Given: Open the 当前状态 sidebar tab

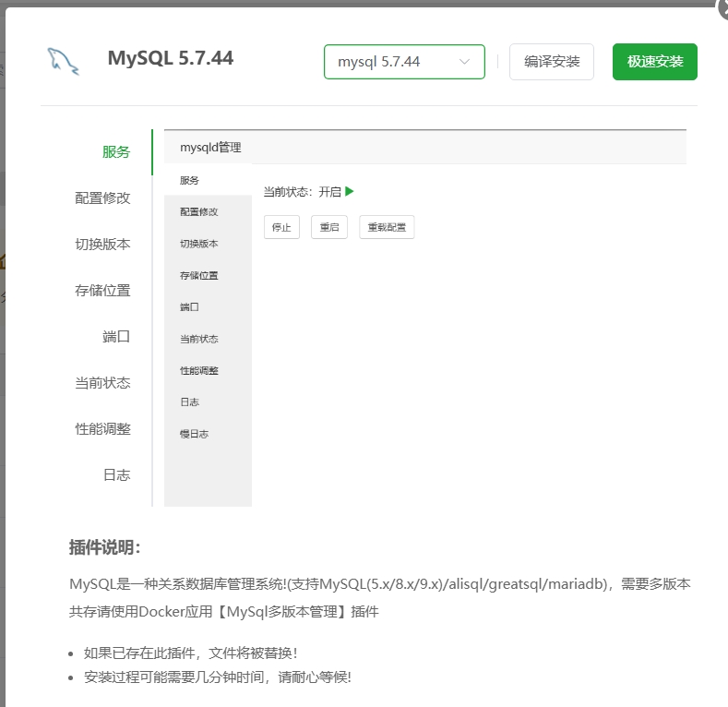Looking at the screenshot, I should click(102, 383).
